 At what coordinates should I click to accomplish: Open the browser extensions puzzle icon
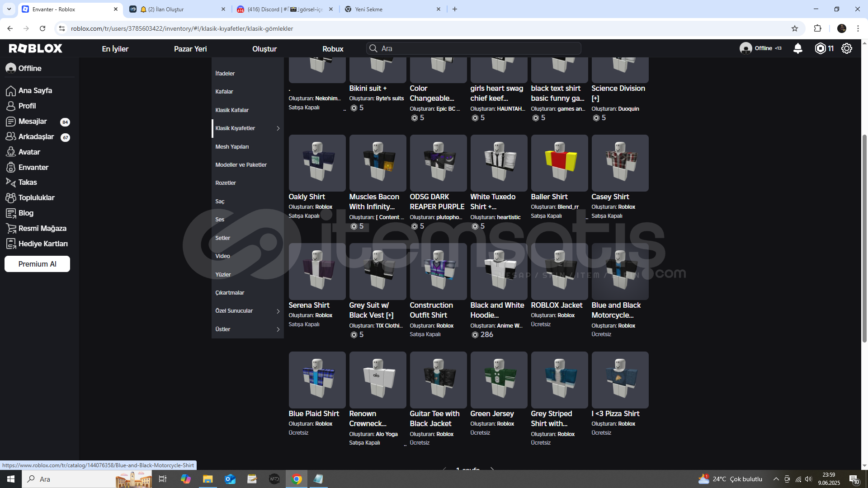pyautogui.click(x=817, y=28)
